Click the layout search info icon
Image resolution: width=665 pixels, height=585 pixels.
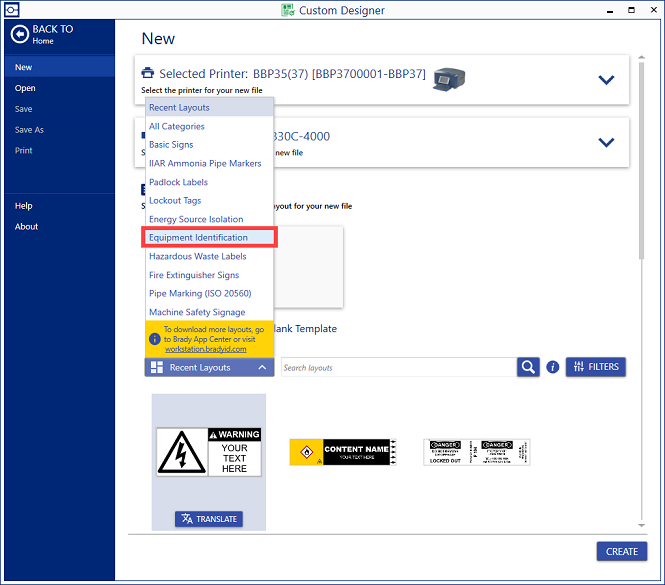[x=552, y=367]
